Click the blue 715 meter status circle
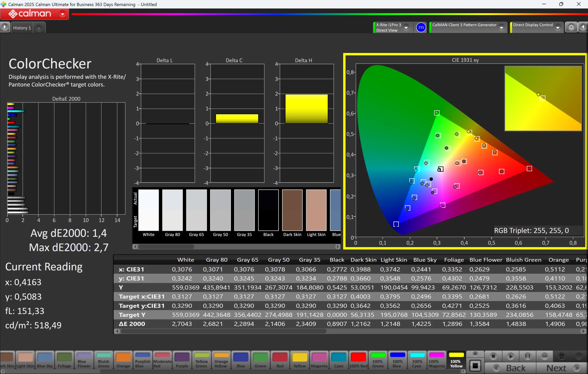588x374 pixels. point(421,27)
